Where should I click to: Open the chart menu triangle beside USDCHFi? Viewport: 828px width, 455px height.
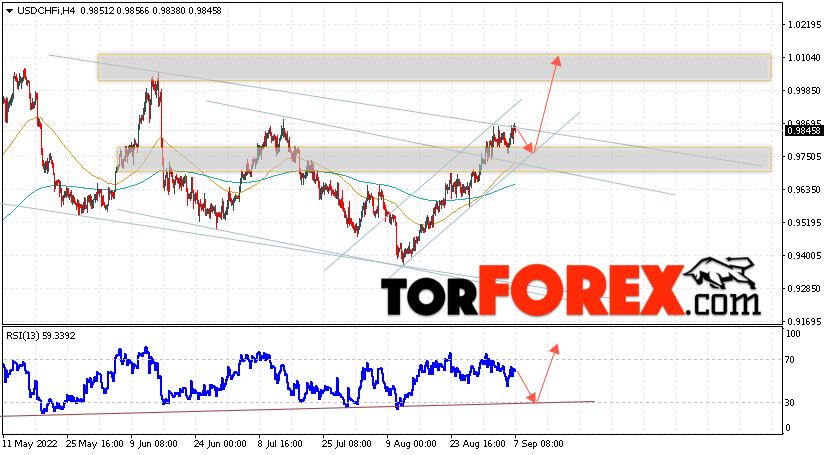9,11
